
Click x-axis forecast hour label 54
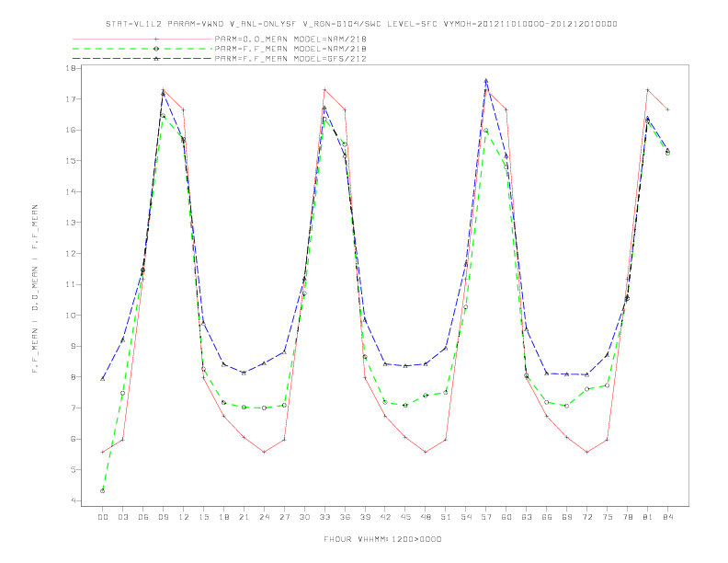point(466,517)
